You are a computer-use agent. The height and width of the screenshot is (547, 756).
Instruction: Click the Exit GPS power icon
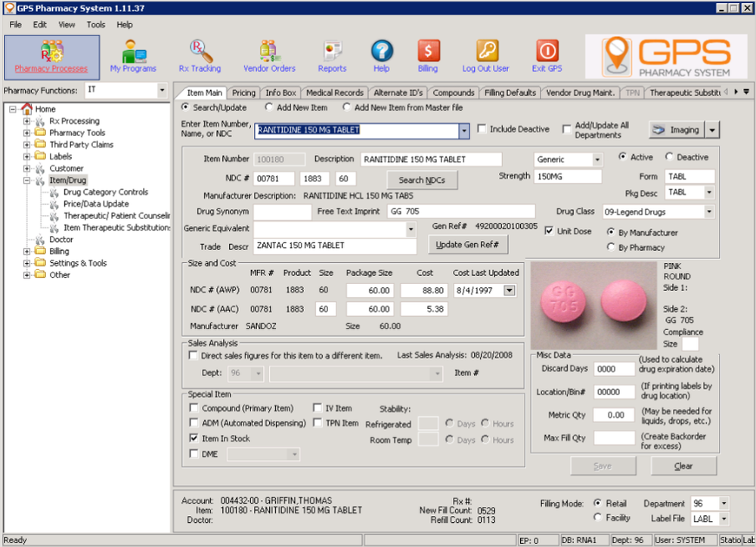(x=547, y=51)
